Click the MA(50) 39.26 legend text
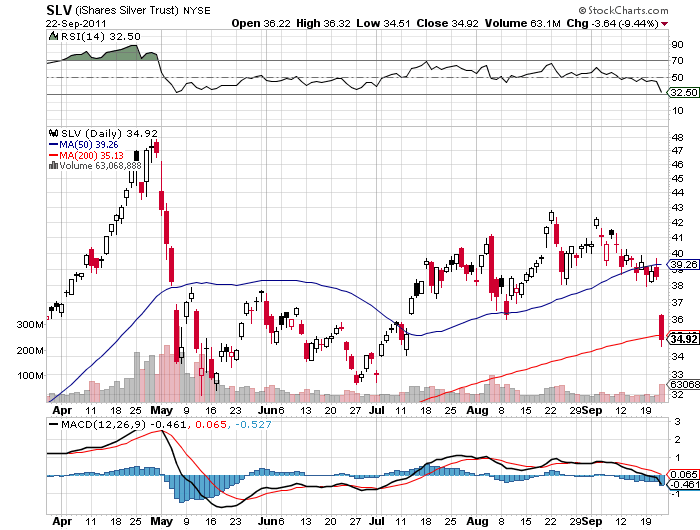This screenshot has height=530, width=700. point(89,145)
